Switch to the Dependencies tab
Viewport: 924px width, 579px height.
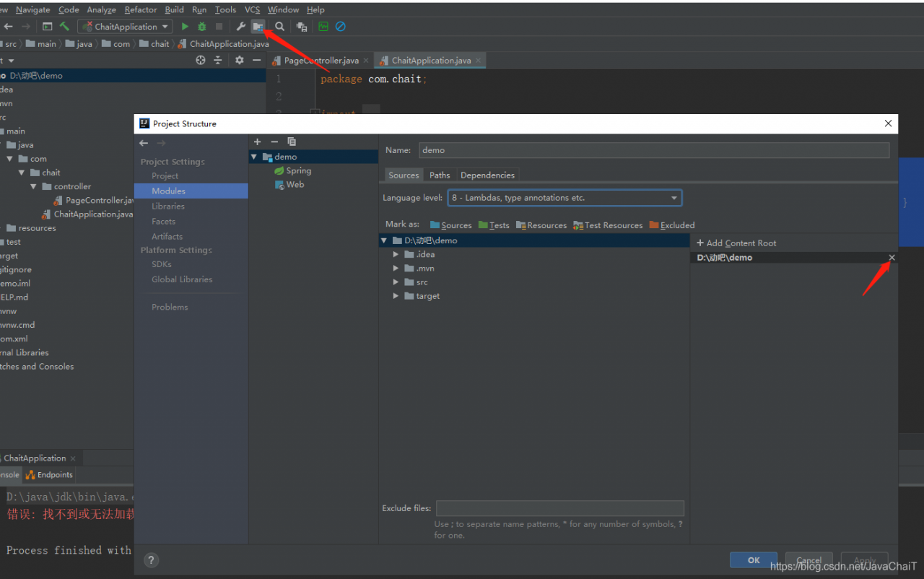coord(487,175)
